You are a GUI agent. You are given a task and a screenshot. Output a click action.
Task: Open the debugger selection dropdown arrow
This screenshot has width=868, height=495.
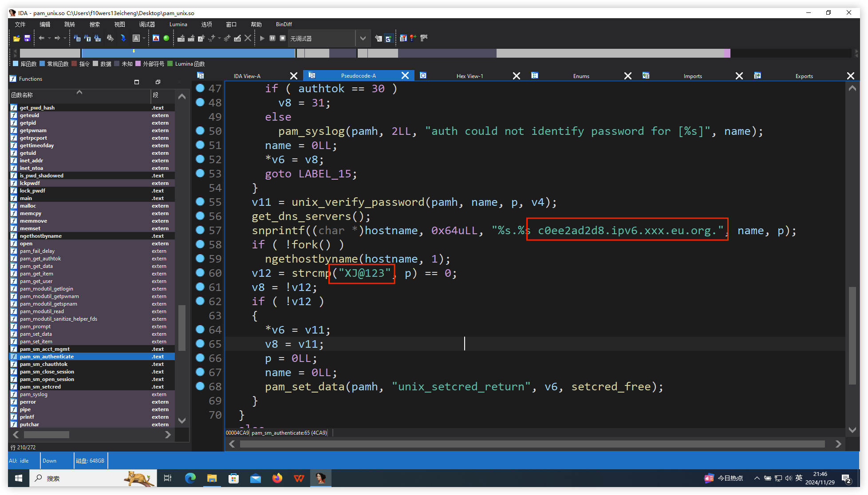(x=363, y=38)
